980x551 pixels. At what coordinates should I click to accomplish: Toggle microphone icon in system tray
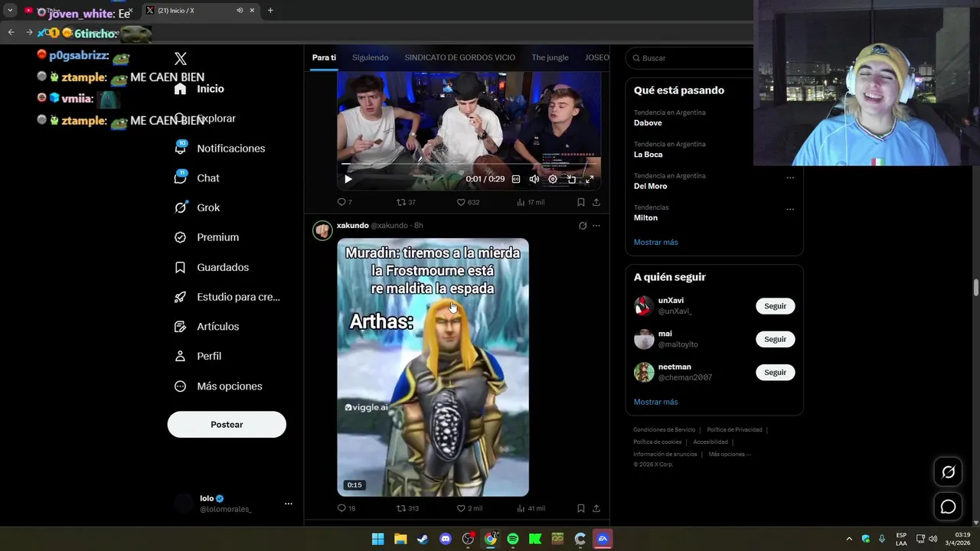882,539
